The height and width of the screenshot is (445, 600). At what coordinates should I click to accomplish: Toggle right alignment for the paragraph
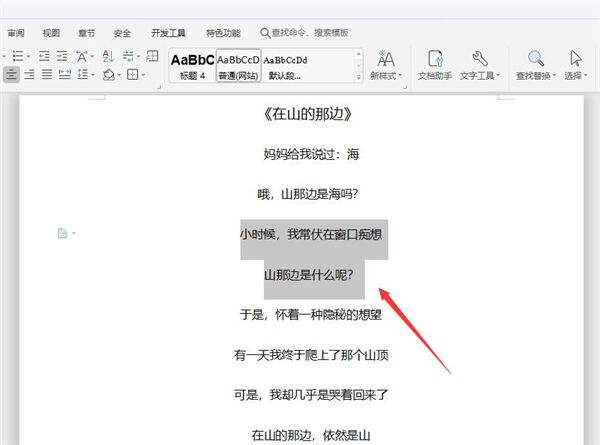(29, 74)
